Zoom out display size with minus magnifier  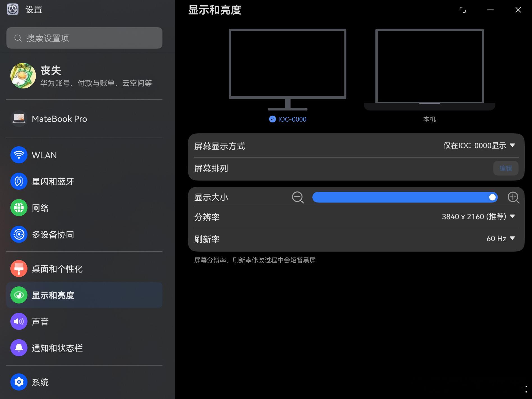coord(298,197)
